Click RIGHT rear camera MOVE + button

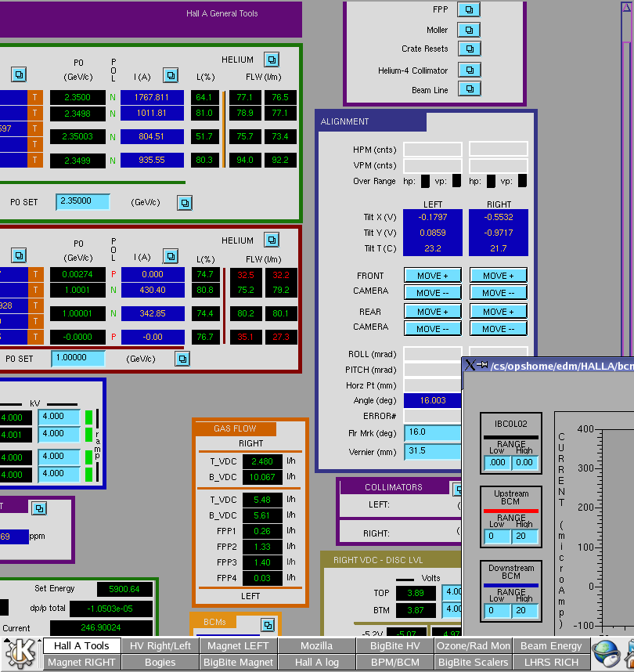[499, 312]
